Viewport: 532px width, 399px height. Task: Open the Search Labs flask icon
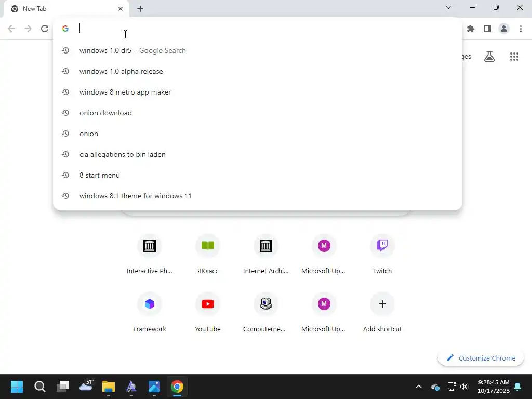tap(489, 56)
